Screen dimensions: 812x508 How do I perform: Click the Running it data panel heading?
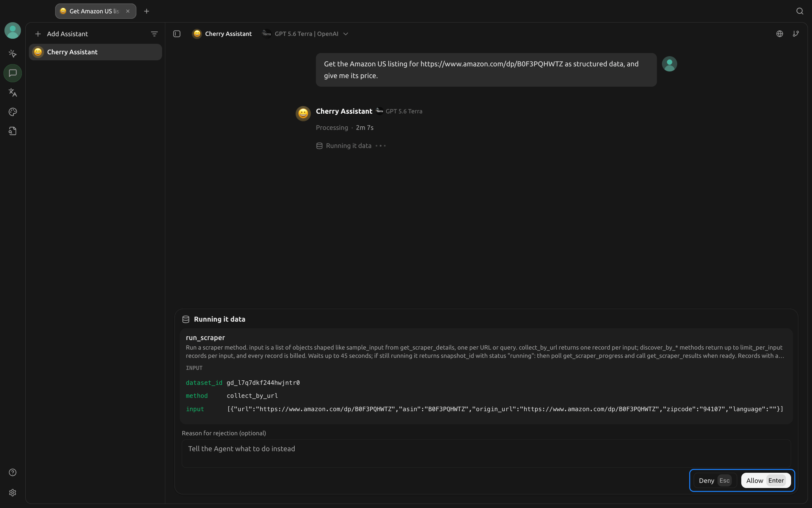pyautogui.click(x=219, y=319)
